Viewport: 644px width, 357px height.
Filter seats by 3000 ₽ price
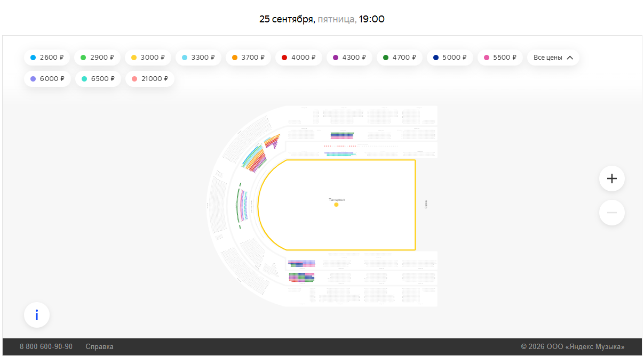148,58
